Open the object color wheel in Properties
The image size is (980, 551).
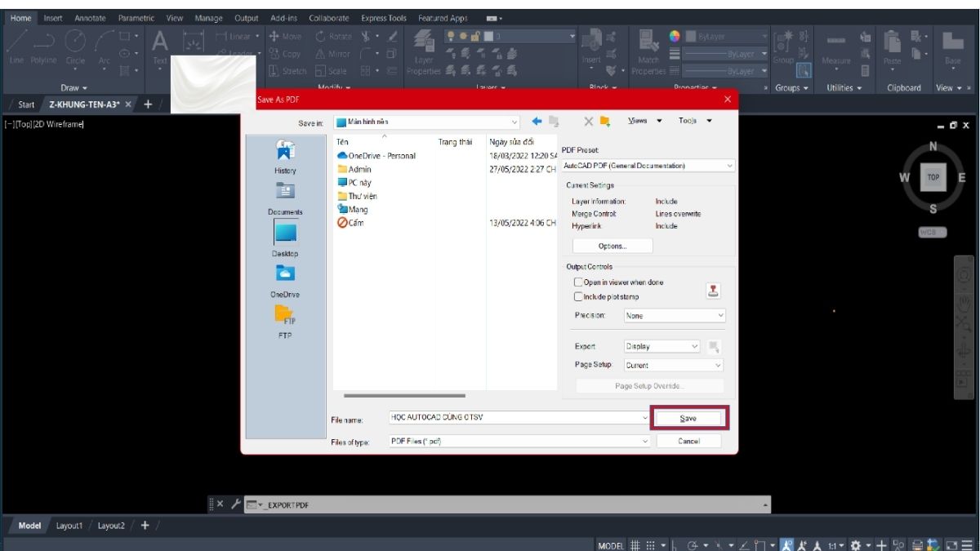[675, 36]
